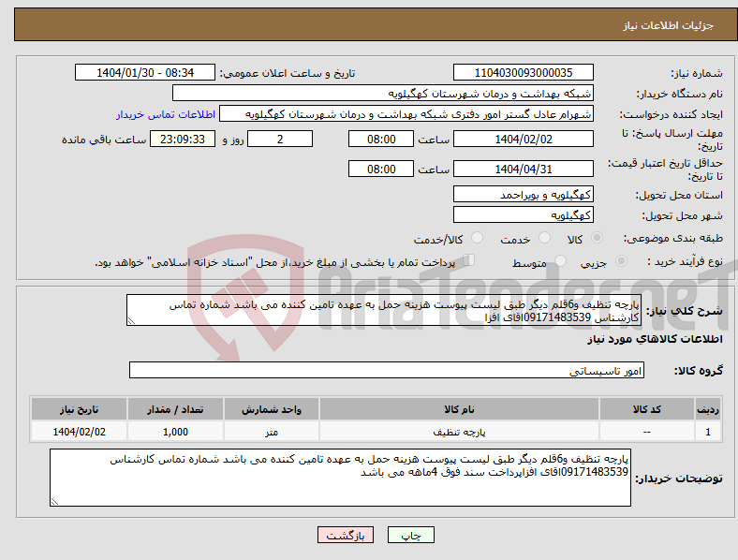
Task: Click the request creator field شهرام عادل گستر
Action: (x=406, y=114)
